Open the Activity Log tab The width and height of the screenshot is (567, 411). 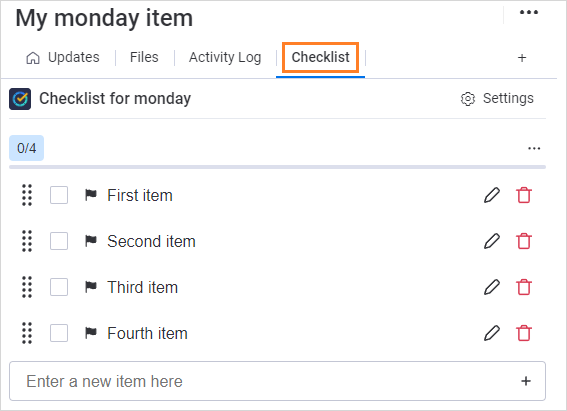click(225, 57)
